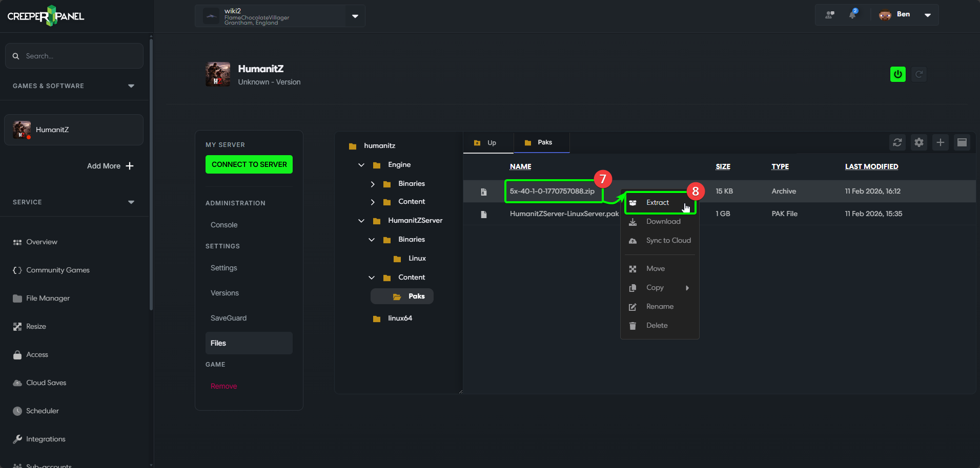The image size is (980, 468).
Task: Select Rename in the context menu
Action: coord(659,307)
